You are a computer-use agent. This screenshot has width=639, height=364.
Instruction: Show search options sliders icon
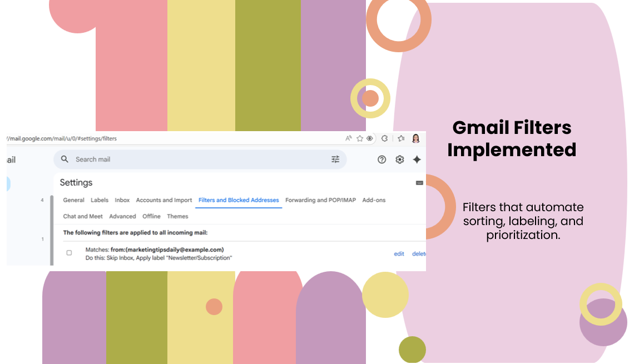coord(335,159)
